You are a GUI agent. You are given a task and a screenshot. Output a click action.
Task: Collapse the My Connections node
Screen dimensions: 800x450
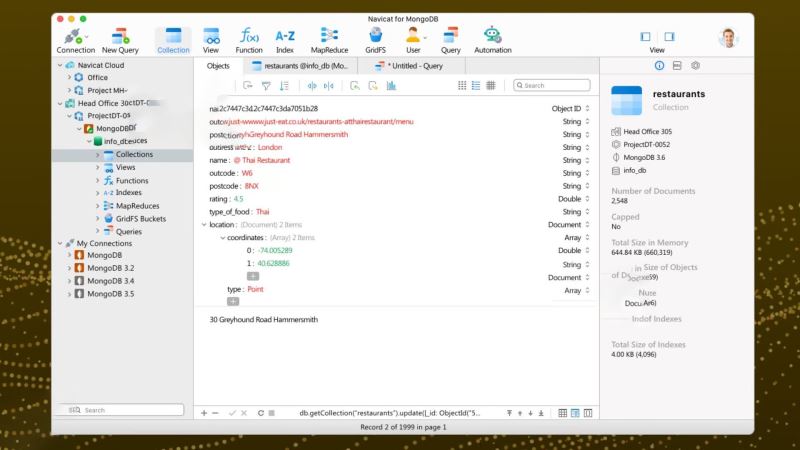point(60,243)
